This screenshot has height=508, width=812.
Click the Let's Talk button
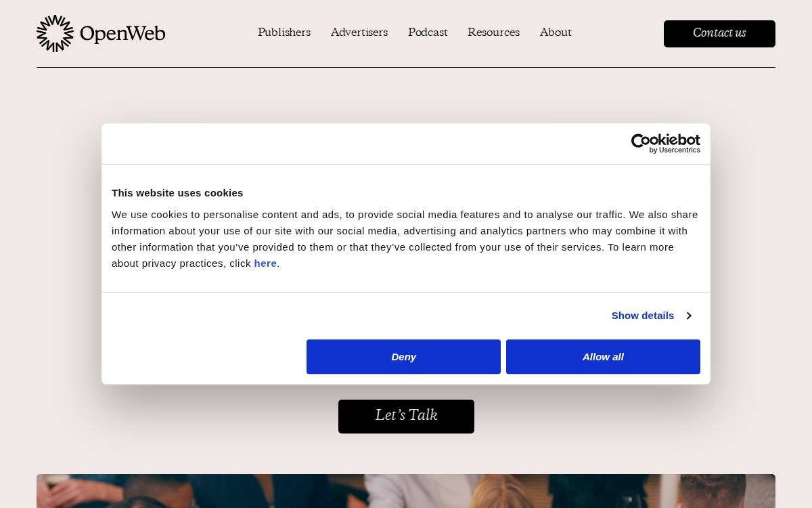click(406, 417)
